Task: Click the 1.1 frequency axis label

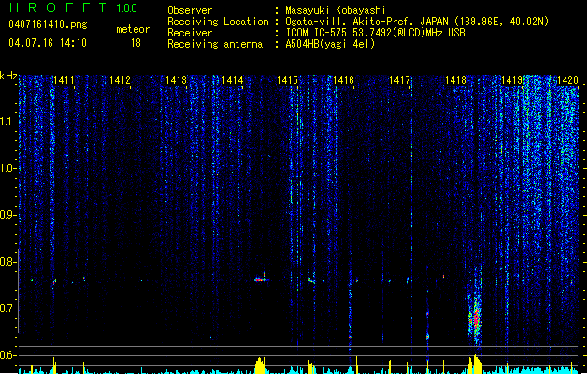Action: pos(7,122)
